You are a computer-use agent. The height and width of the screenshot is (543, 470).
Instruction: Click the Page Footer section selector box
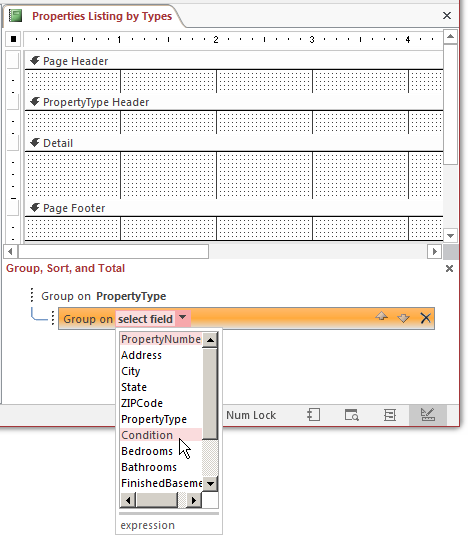13,208
